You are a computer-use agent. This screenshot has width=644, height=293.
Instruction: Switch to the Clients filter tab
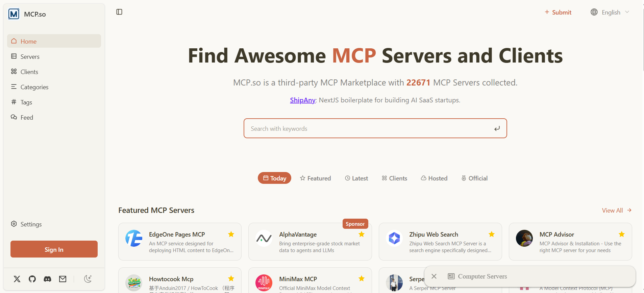point(394,178)
